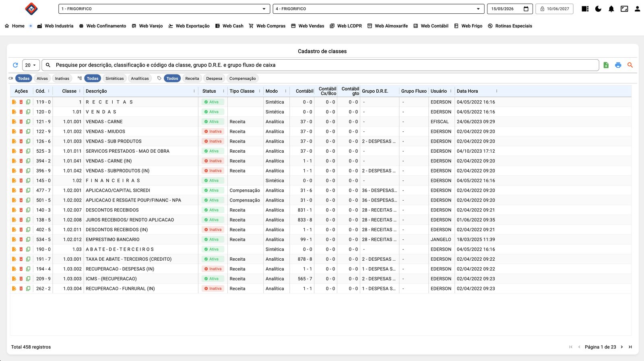Add new class with green document icon
This screenshot has height=361, width=644.
606,65
